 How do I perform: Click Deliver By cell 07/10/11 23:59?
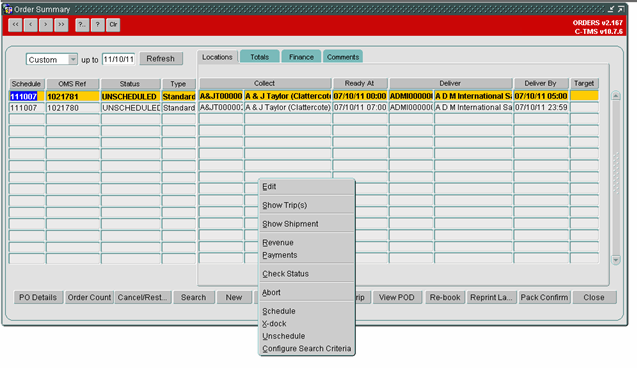(x=541, y=107)
